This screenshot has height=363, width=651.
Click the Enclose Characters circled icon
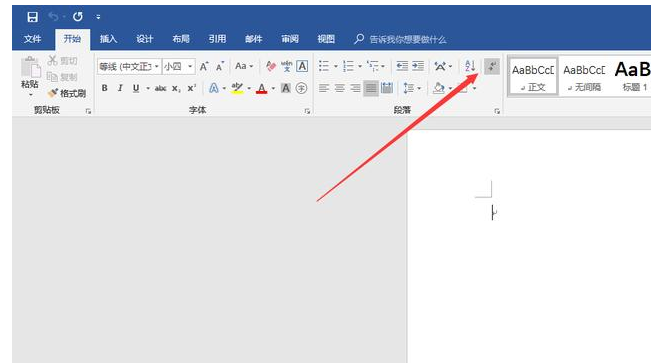pyautogui.click(x=301, y=88)
